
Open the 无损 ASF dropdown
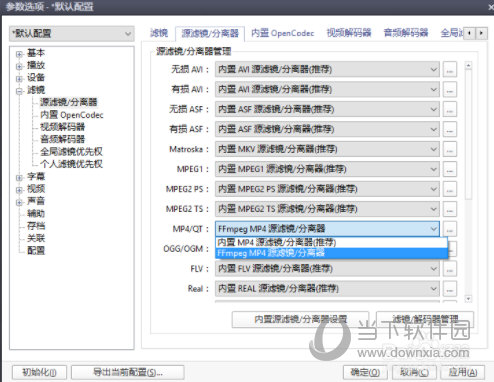(327, 109)
